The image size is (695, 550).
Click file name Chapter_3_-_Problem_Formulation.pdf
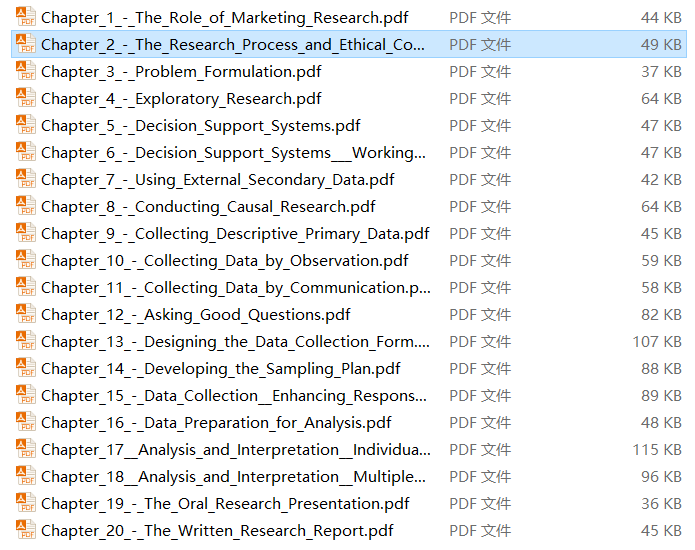pos(181,72)
